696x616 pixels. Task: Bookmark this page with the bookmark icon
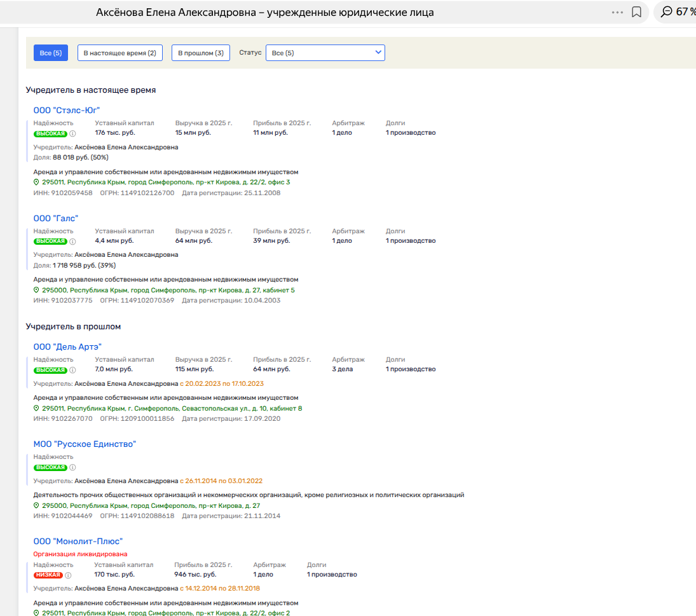point(636,12)
